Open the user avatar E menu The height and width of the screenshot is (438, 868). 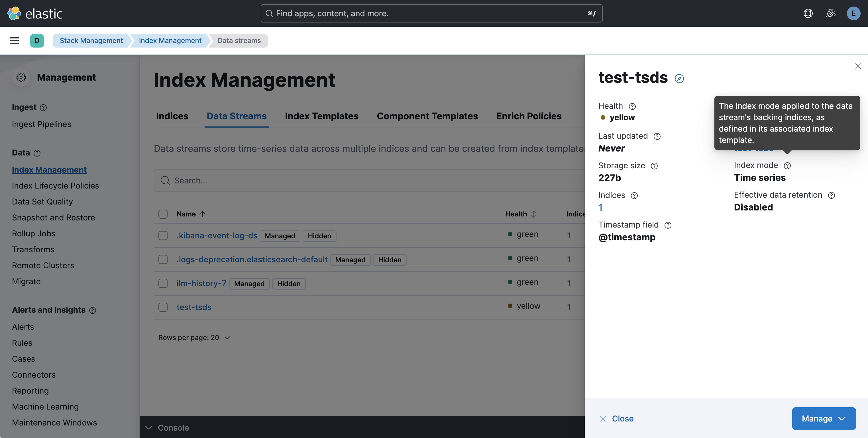point(853,13)
